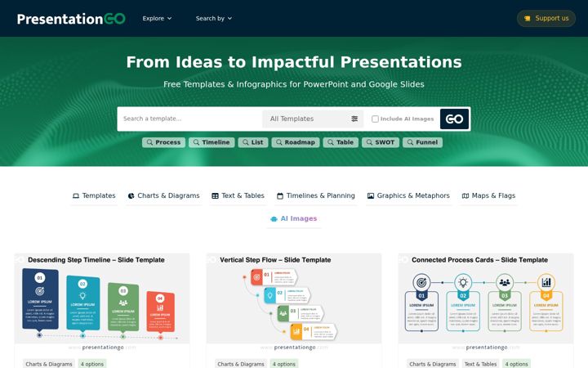The height and width of the screenshot is (368, 588).
Task: Click the calendar icon beside Timelines & Planning
Action: click(x=280, y=196)
